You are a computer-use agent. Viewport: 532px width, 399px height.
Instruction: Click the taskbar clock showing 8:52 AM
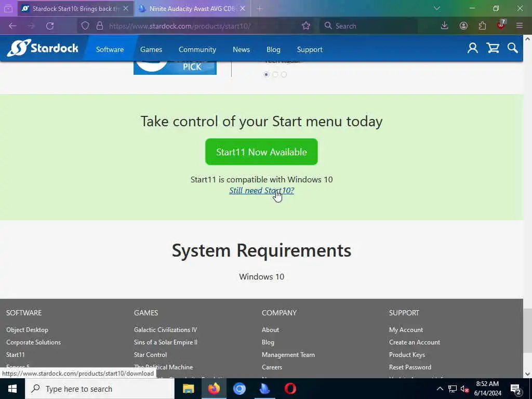487,389
